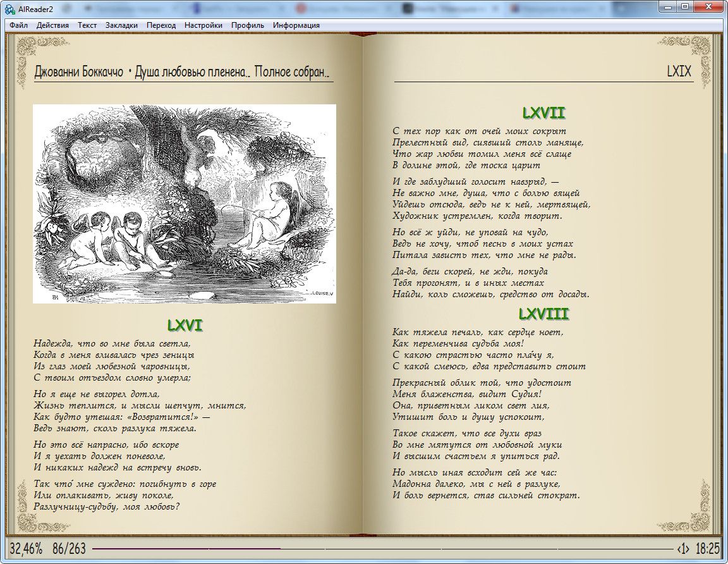Click the header Джованни Боккаччо book title
Image resolution: width=728 pixels, height=564 pixels.
pyautogui.click(x=181, y=71)
